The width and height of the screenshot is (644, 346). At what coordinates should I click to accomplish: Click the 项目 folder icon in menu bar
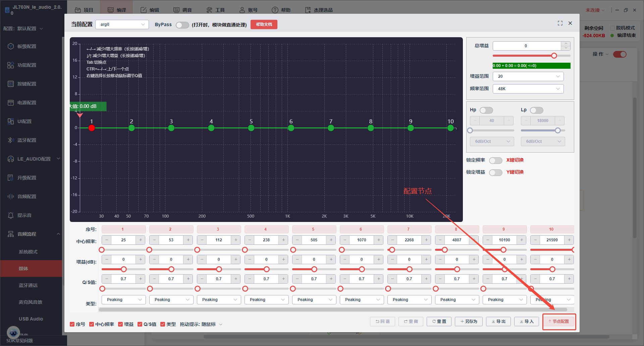(78, 10)
